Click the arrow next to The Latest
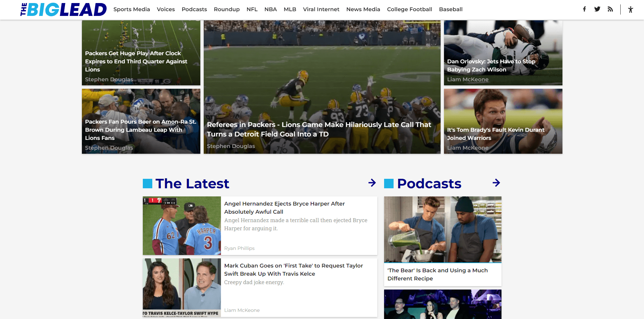Image resolution: width=644 pixels, height=319 pixels. 372,183
